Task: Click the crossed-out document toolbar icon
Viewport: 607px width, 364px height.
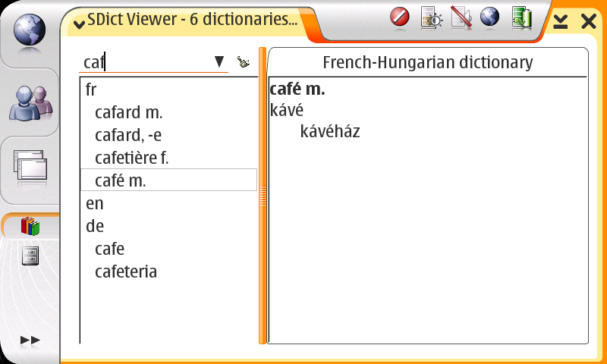Action: [x=461, y=17]
